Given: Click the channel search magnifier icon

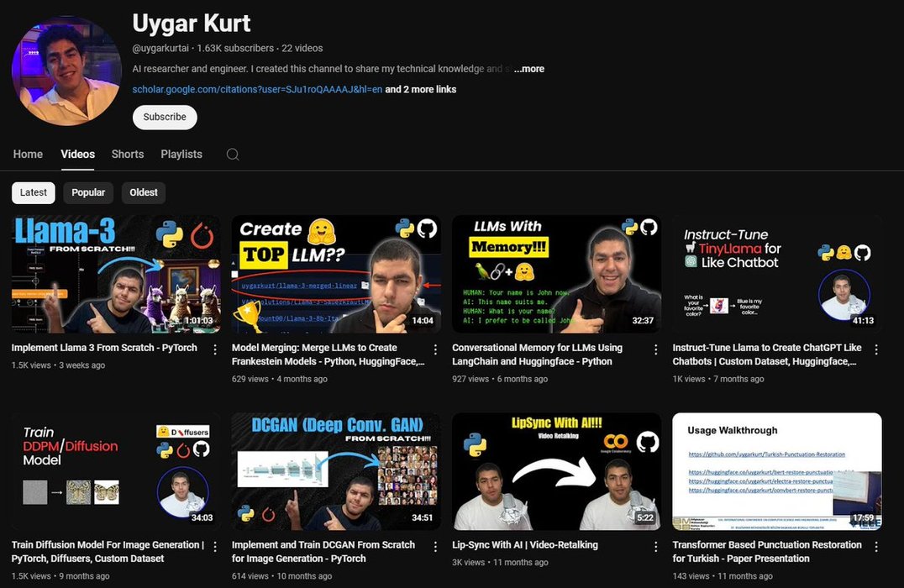Looking at the screenshot, I should pos(233,155).
